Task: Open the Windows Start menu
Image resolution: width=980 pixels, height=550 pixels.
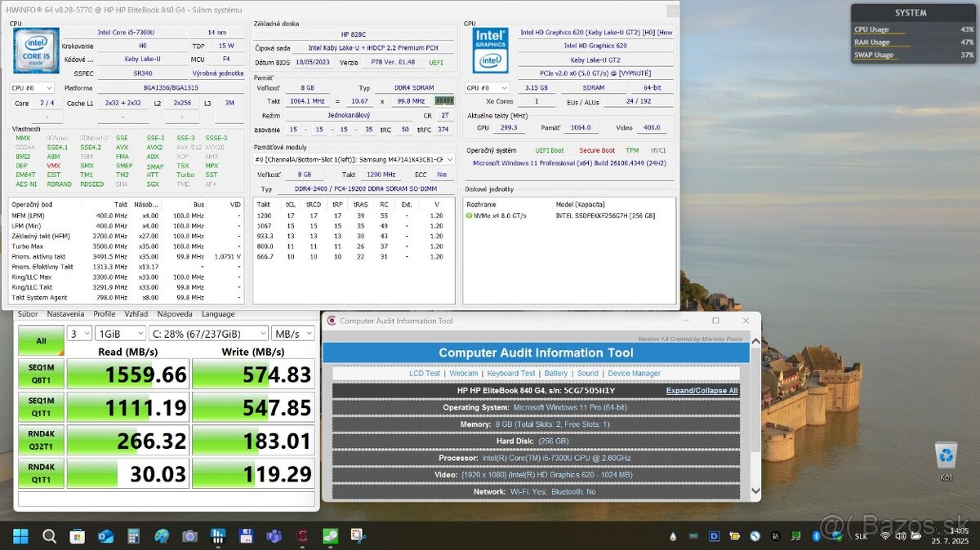Action: (20, 536)
